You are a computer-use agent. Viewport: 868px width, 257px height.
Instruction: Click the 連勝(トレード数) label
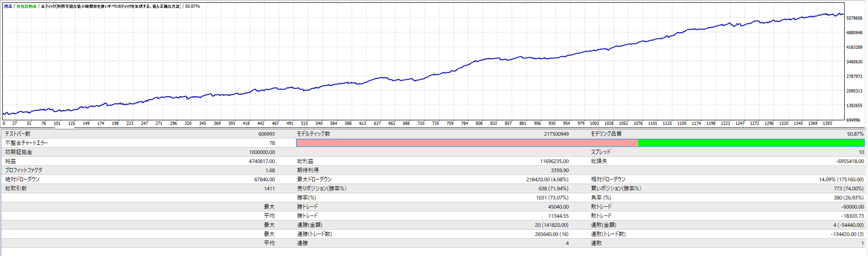click(314, 234)
